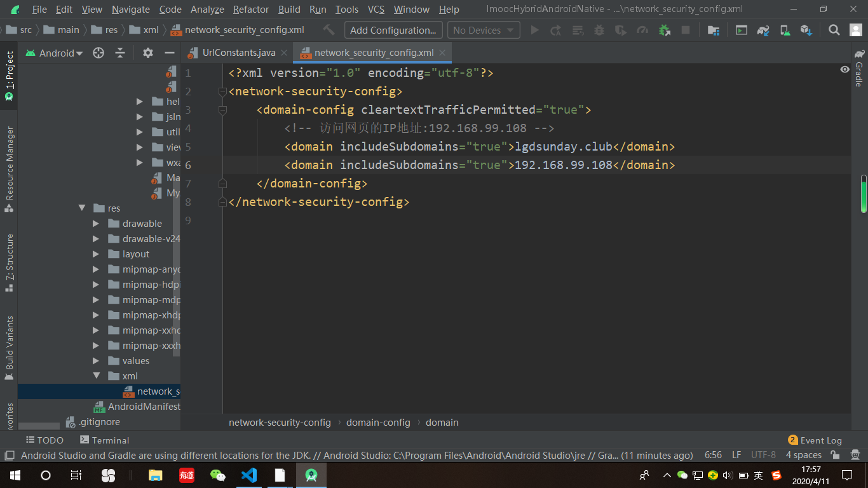Viewport: 868px width, 488px height.
Task: Open the Project Structure icon
Action: pyautogui.click(x=714, y=30)
